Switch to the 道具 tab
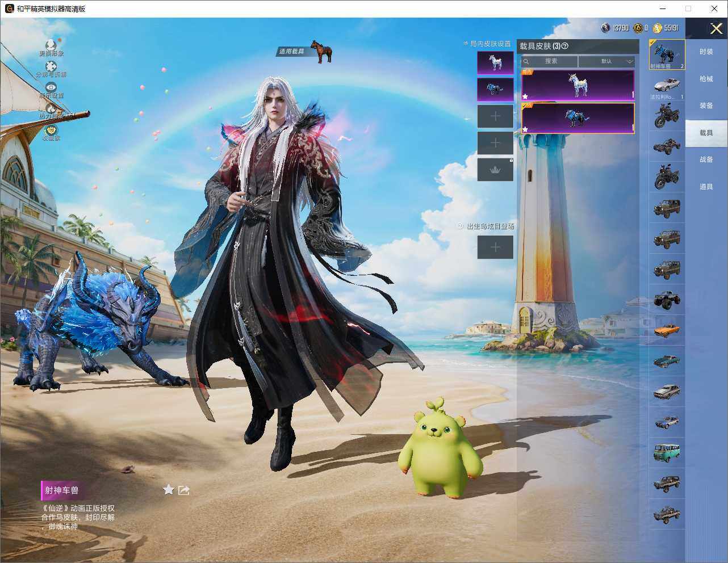728x563 pixels. [x=706, y=187]
